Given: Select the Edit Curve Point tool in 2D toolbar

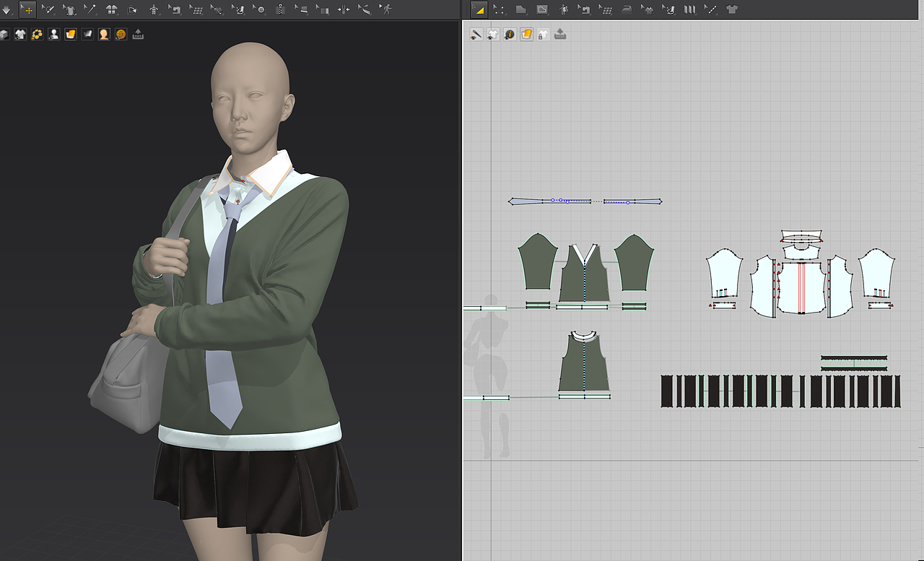Looking at the screenshot, I should (498, 9).
